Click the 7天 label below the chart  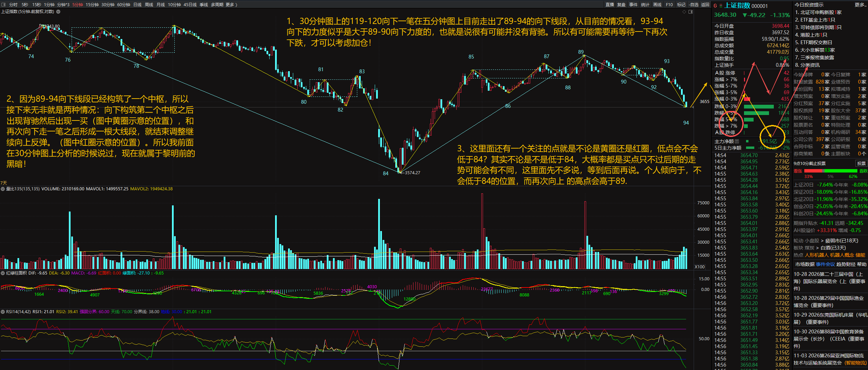pos(4,183)
